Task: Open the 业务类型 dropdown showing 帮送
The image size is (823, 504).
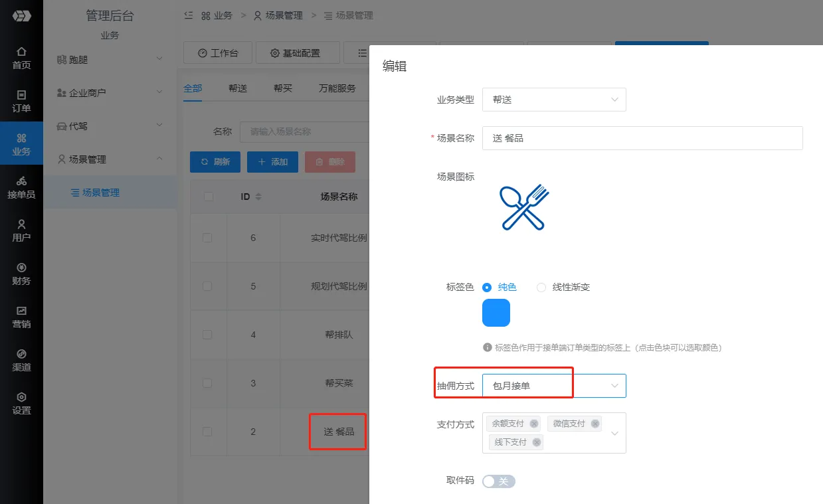Action: point(554,99)
